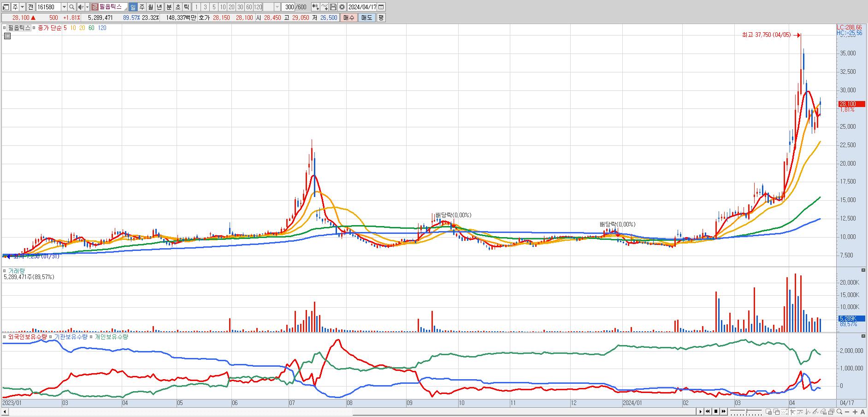Image resolution: width=868 pixels, height=417 pixels.
Task: Select the tick (틱) period toggle
Action: coord(186,7)
